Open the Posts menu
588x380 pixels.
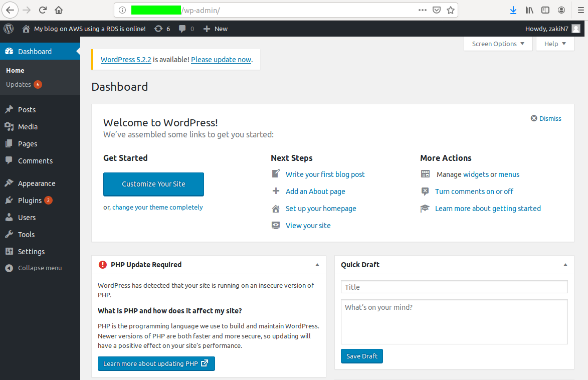[x=40, y=110]
